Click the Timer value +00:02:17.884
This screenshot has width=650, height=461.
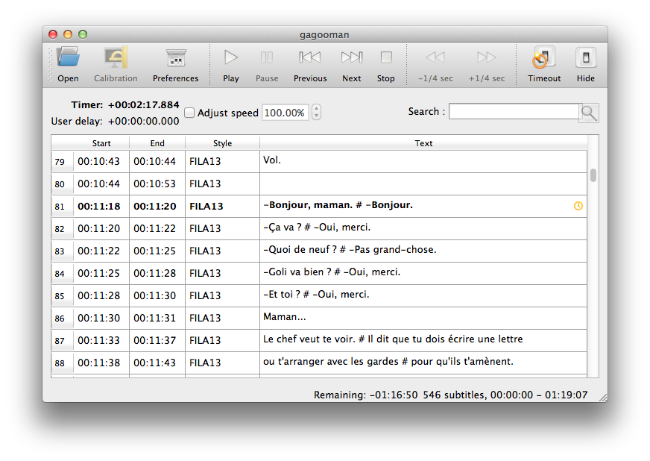click(143, 104)
